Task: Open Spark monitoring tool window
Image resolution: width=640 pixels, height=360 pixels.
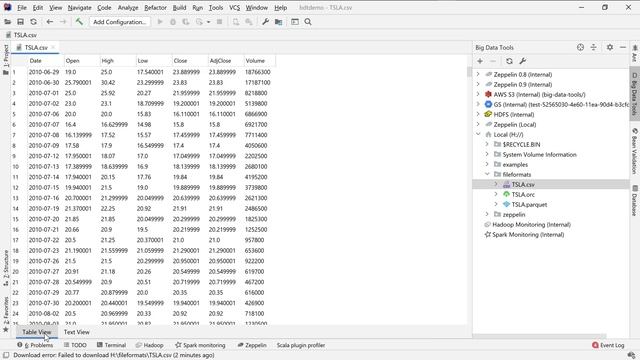Action: [x=200, y=345]
